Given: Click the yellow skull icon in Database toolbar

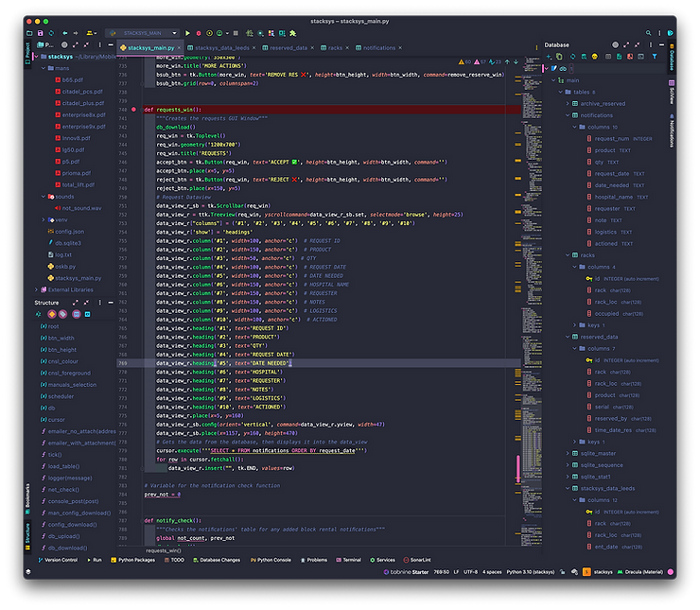Looking at the screenshot, I should (x=595, y=57).
